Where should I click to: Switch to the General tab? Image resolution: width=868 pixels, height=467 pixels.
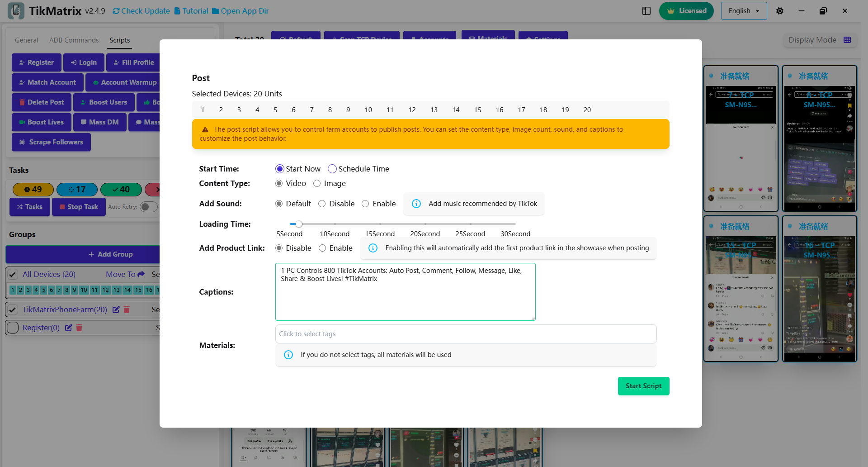point(27,40)
